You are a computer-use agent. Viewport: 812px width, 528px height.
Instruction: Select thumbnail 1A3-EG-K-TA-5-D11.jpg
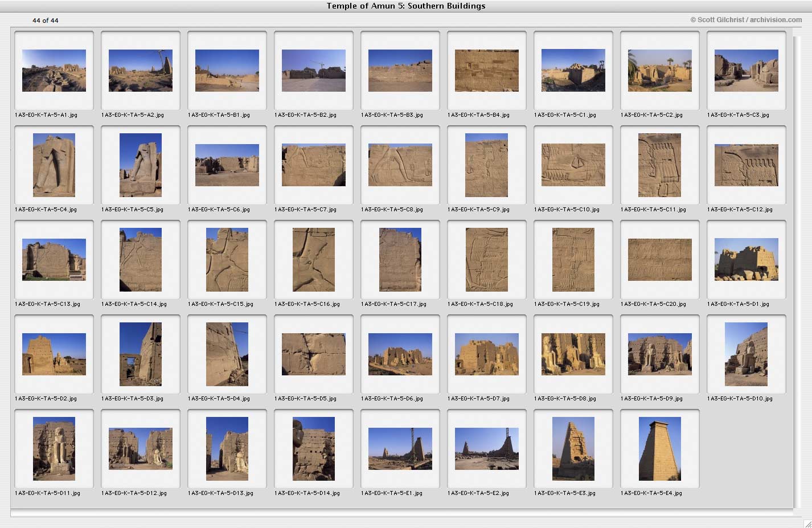click(x=54, y=449)
